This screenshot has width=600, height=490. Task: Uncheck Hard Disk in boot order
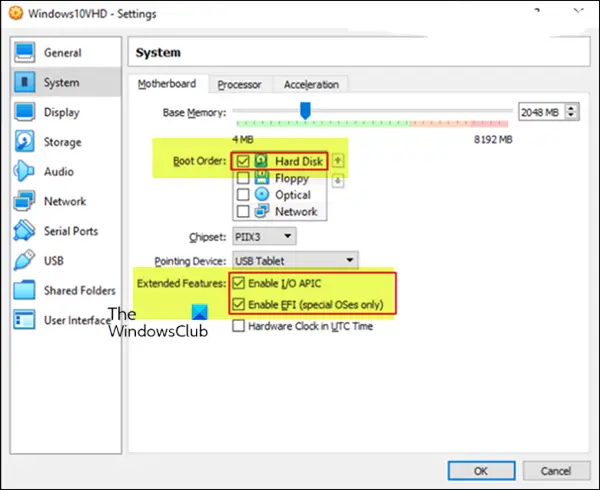pos(243,161)
